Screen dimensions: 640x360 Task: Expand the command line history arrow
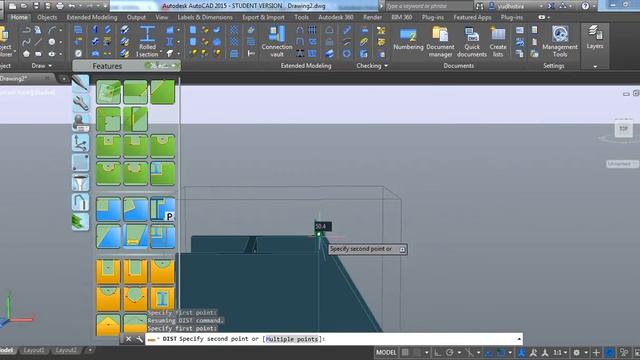pyautogui.click(x=519, y=339)
